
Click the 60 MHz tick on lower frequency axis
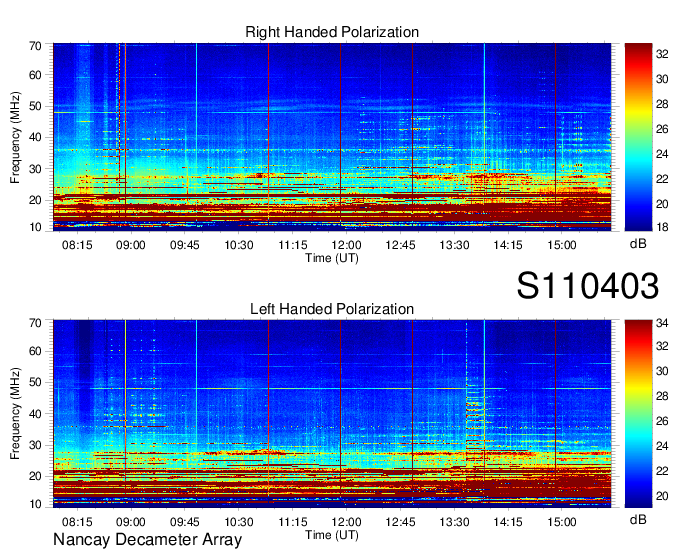[35, 351]
